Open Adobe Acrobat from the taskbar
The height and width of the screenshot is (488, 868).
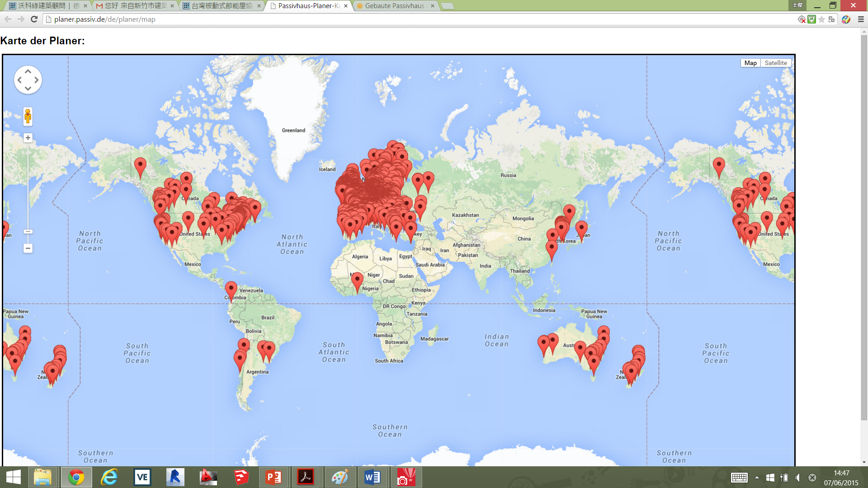pyautogui.click(x=306, y=477)
